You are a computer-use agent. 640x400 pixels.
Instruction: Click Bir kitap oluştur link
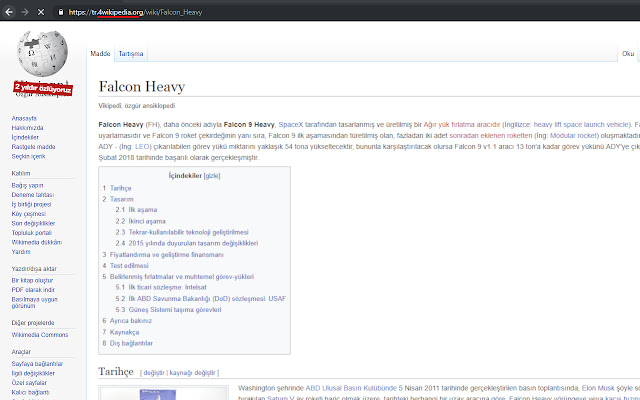pyautogui.click(x=32, y=280)
